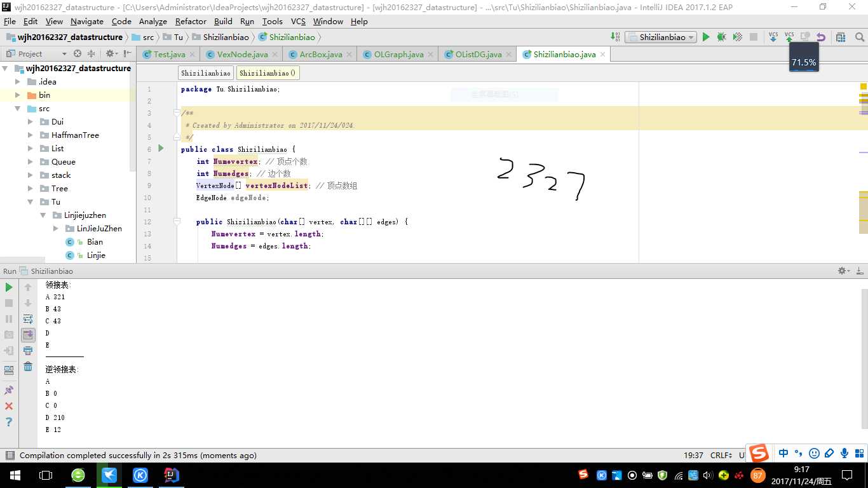Image resolution: width=868 pixels, height=488 pixels.
Task: Select the Linjie class file
Action: tap(96, 255)
